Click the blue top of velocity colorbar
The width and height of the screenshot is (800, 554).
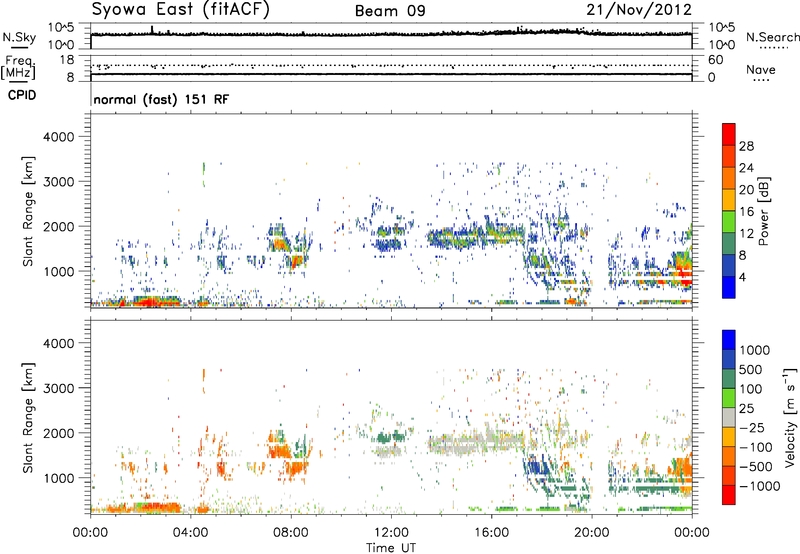tap(729, 340)
